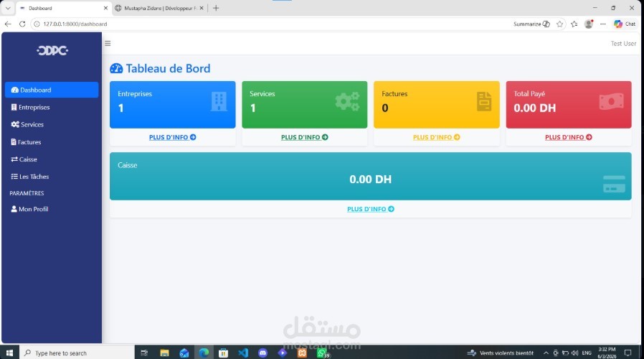Open the favorites list icon

pos(574,24)
